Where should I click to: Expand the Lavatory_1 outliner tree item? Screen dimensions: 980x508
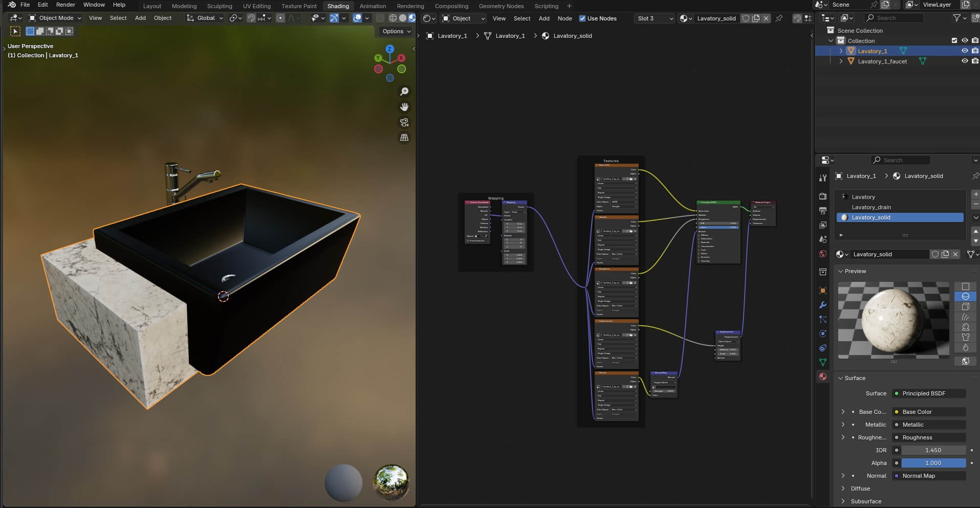tap(841, 51)
